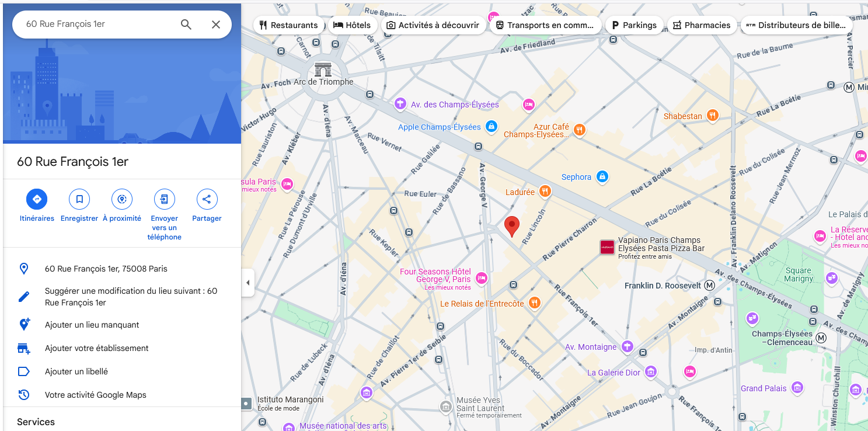Clear the search with the X icon
Image resolution: width=868 pixels, height=431 pixels.
click(x=216, y=25)
